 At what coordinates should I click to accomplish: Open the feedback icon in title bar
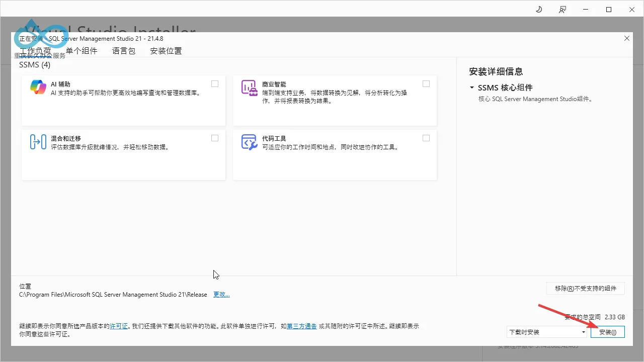click(x=562, y=10)
